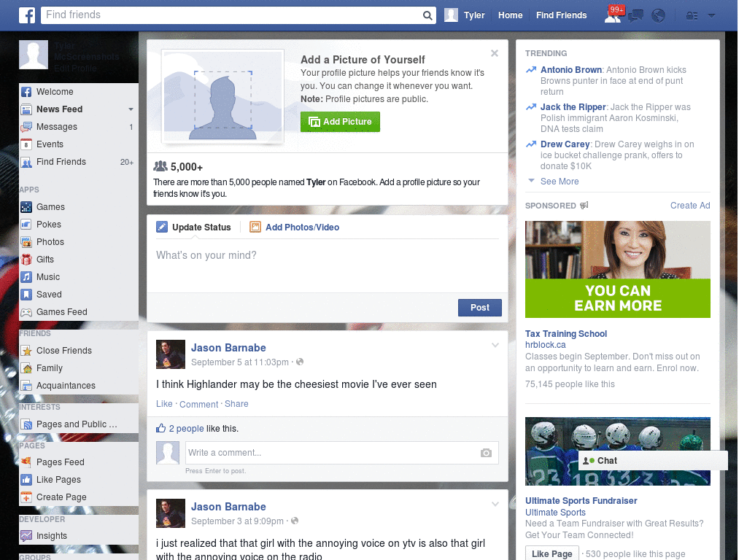The height and width of the screenshot is (560, 747).
Task: Click the Insights chart icon
Action: click(26, 536)
